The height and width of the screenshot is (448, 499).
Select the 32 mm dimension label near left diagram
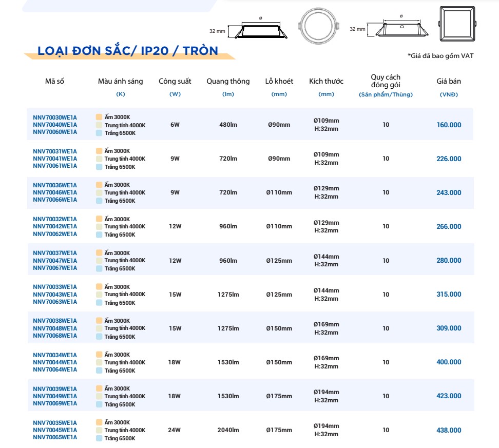coord(218,30)
